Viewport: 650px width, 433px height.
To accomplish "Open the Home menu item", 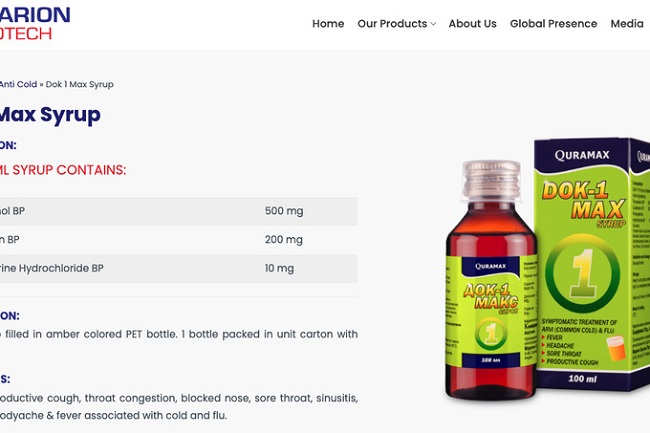I will pyautogui.click(x=328, y=24).
